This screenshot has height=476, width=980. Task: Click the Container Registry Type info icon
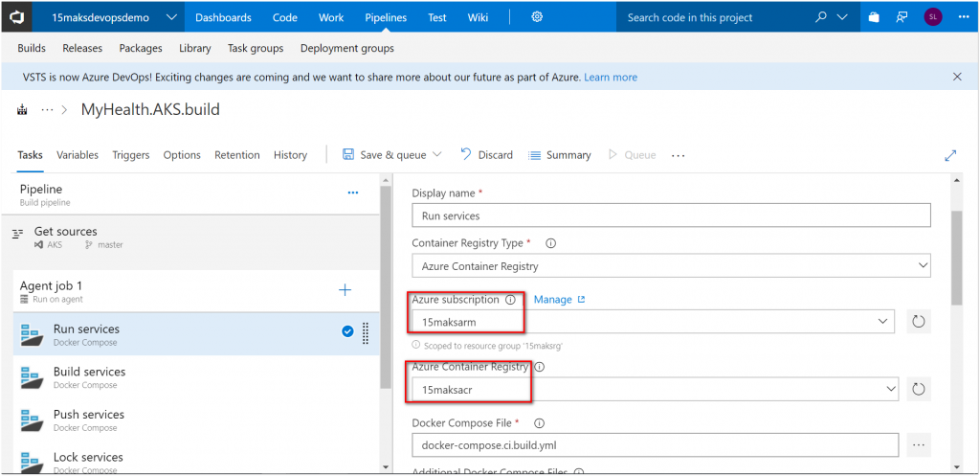[551, 242]
